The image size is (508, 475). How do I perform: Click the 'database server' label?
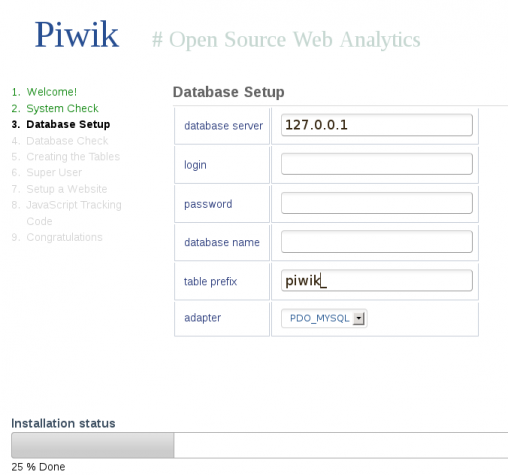(223, 126)
